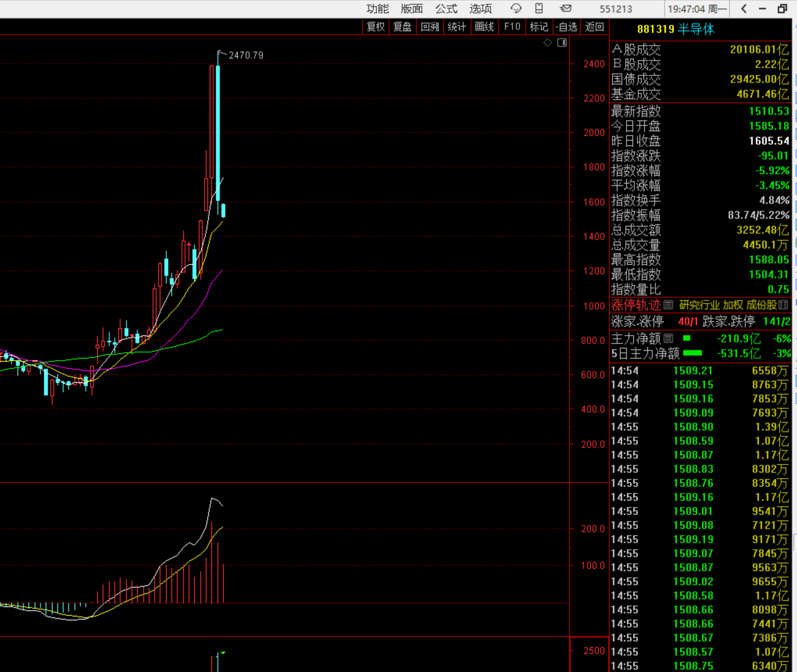Click the 551213 account number
Image resolution: width=797 pixels, height=672 pixels.
[x=616, y=9]
